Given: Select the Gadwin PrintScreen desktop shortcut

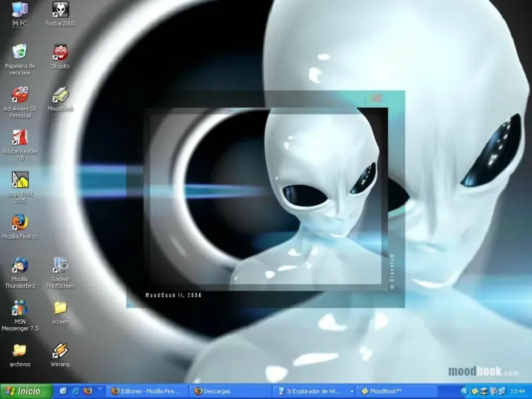Looking at the screenshot, I should pyautogui.click(x=61, y=273).
